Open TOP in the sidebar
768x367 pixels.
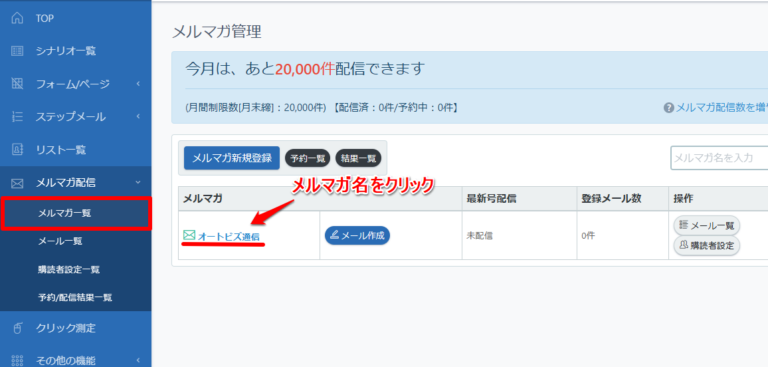(45, 19)
